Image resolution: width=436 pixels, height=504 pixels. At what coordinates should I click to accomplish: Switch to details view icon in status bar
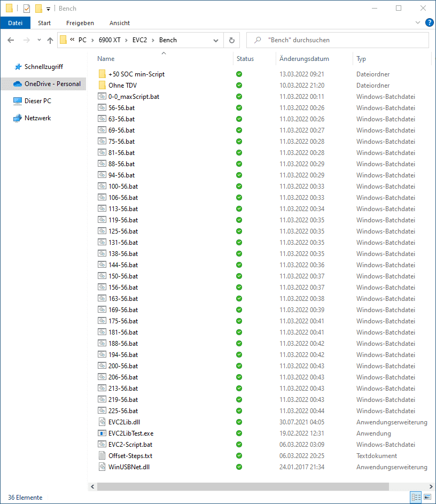(x=416, y=497)
